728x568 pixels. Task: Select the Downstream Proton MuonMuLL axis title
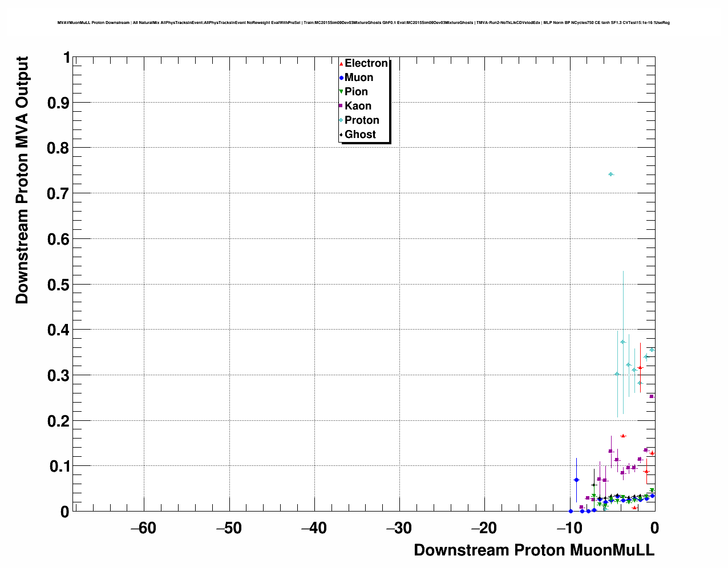pyautogui.click(x=534, y=550)
